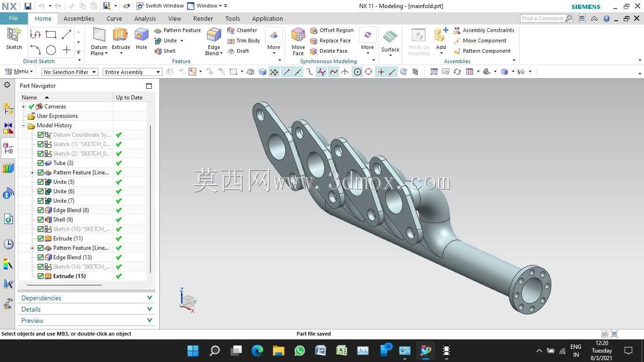Open the Entire Assembly scope dropdown
This screenshot has width=644, height=362.
132,72
